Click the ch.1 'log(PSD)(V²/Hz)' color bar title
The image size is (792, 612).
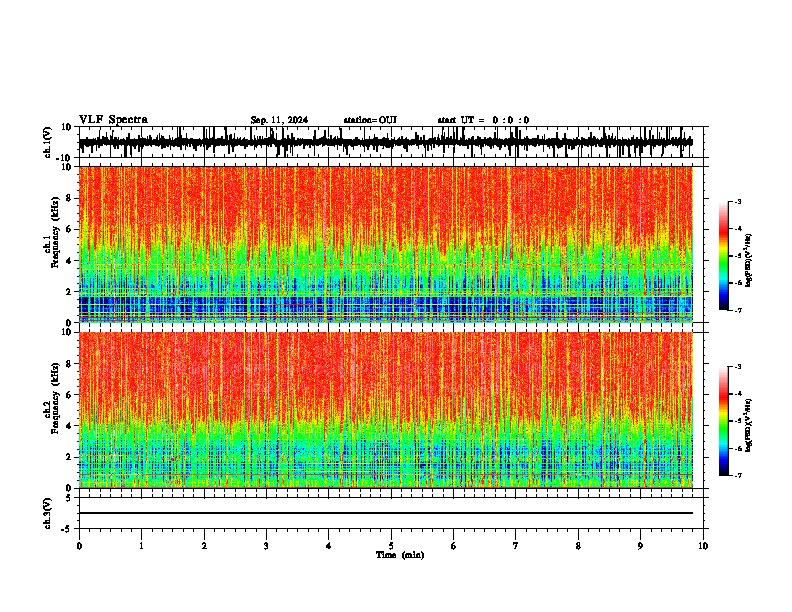tap(749, 260)
